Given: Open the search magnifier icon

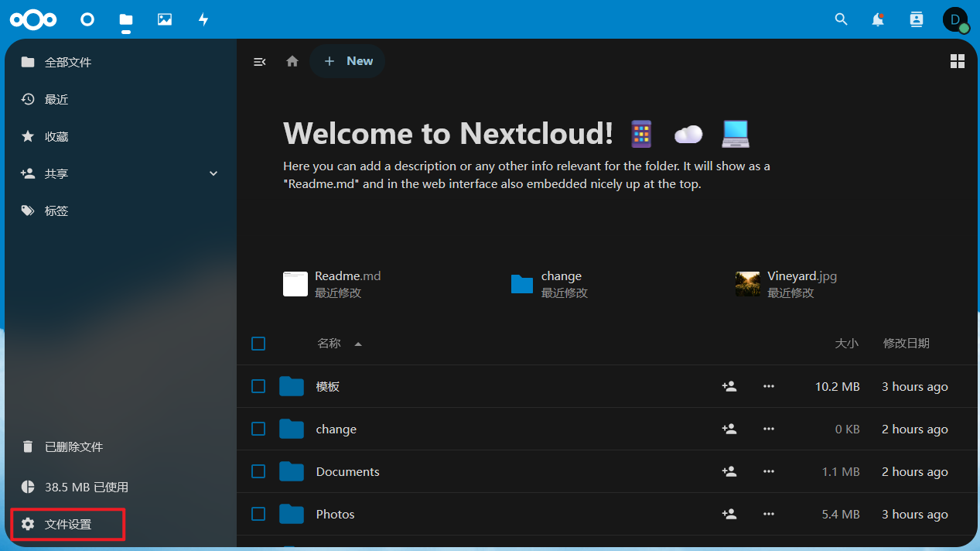Looking at the screenshot, I should (x=842, y=19).
